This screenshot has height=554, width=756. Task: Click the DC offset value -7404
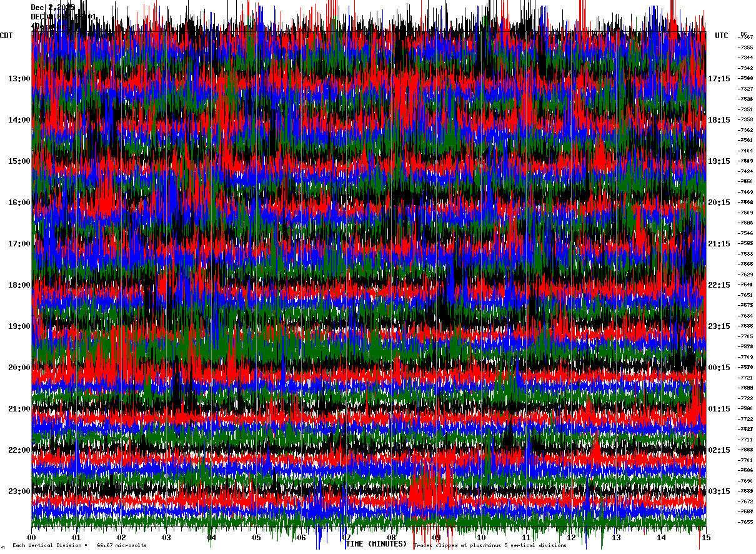point(745,151)
